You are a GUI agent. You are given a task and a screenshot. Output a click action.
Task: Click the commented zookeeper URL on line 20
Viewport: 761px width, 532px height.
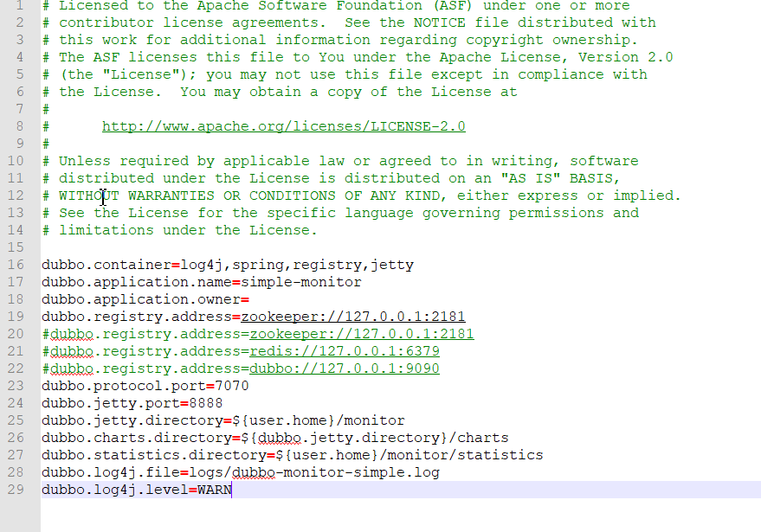click(x=362, y=334)
